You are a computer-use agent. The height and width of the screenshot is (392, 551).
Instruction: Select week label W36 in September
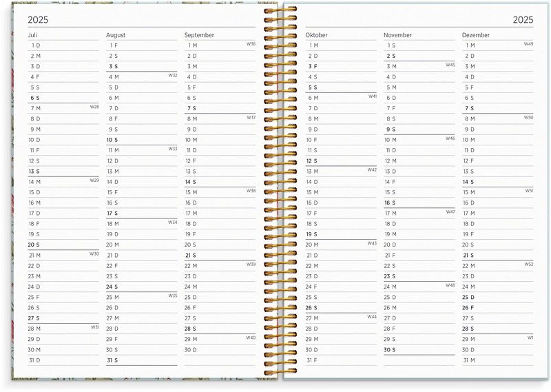tap(251, 43)
